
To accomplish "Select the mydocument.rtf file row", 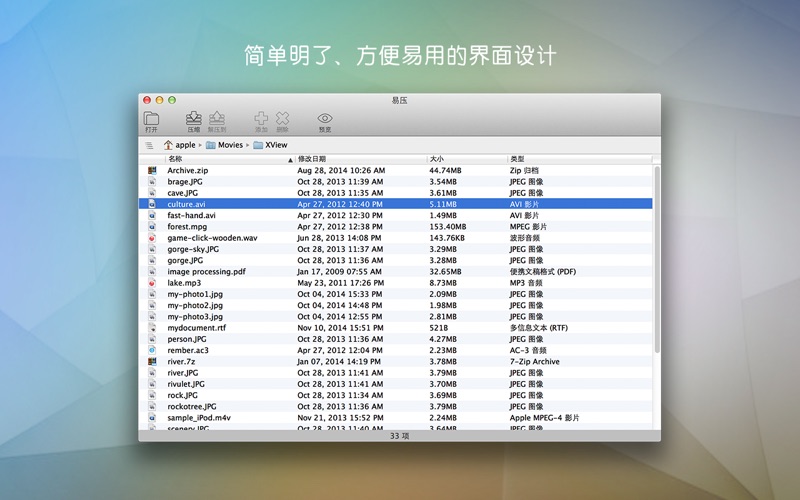I will coord(196,328).
